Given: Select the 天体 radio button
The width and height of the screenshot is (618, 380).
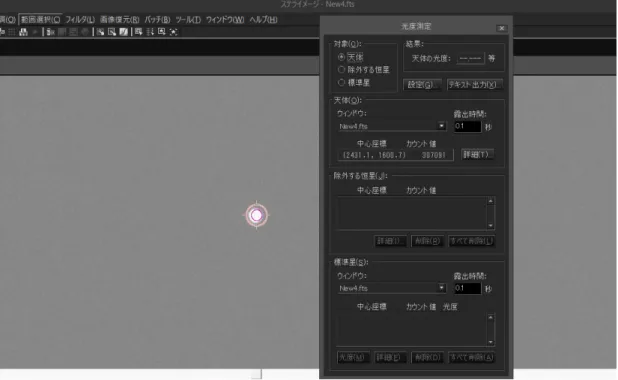Looking at the screenshot, I should point(341,57).
